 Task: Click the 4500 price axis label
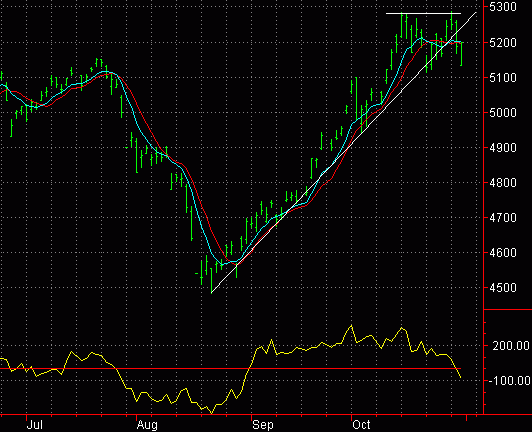[503, 288]
